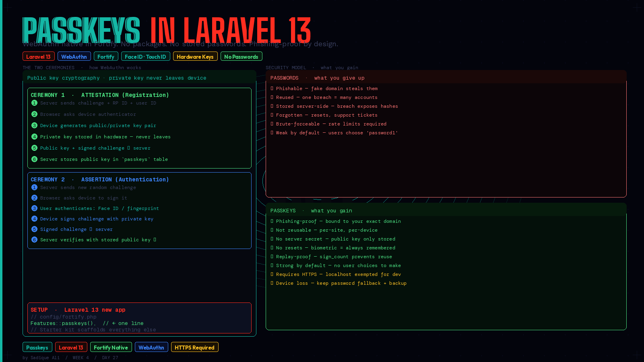Select the Fortify tab
This screenshot has width=644, height=362.
(x=105, y=56)
